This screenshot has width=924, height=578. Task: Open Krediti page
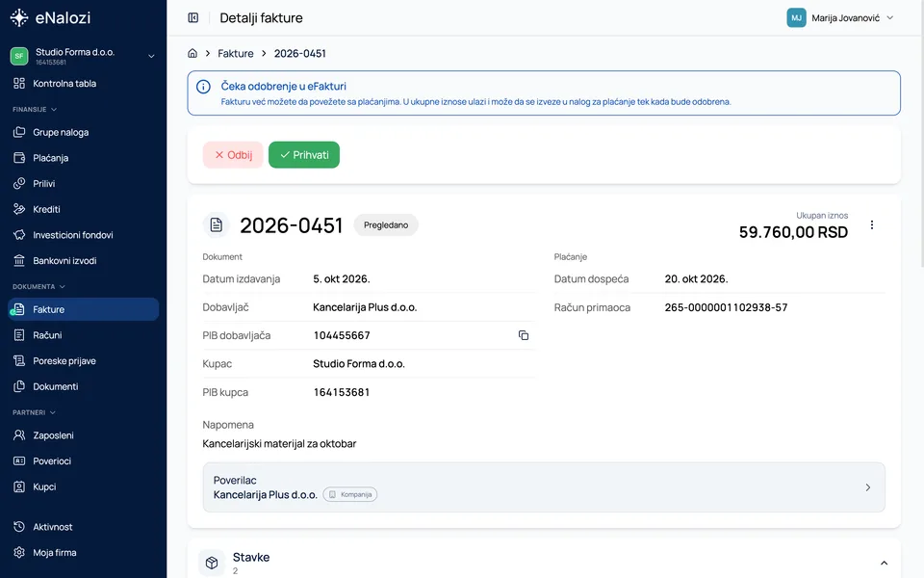coord(83,209)
